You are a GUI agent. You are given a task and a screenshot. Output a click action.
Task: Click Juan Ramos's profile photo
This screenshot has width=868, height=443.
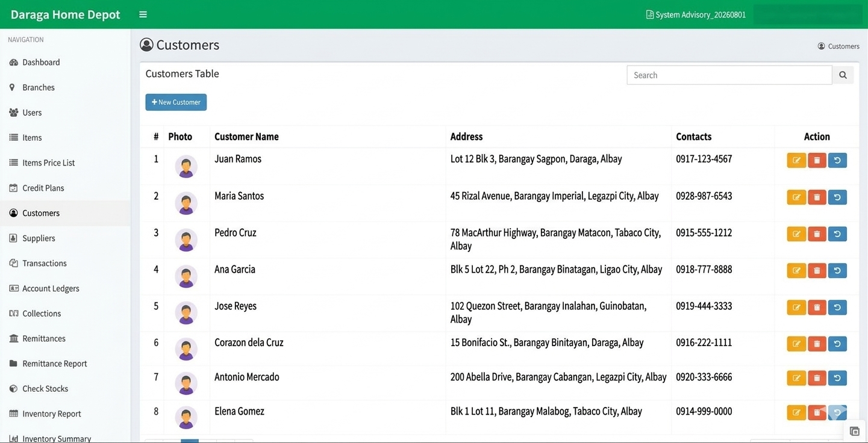coord(186,166)
